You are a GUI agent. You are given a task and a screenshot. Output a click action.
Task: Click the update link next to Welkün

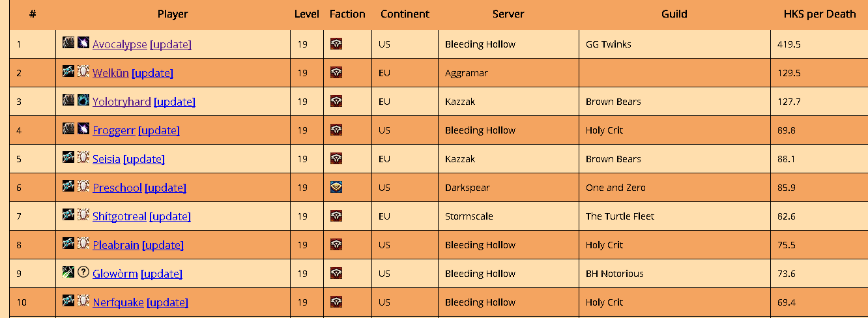pos(152,73)
